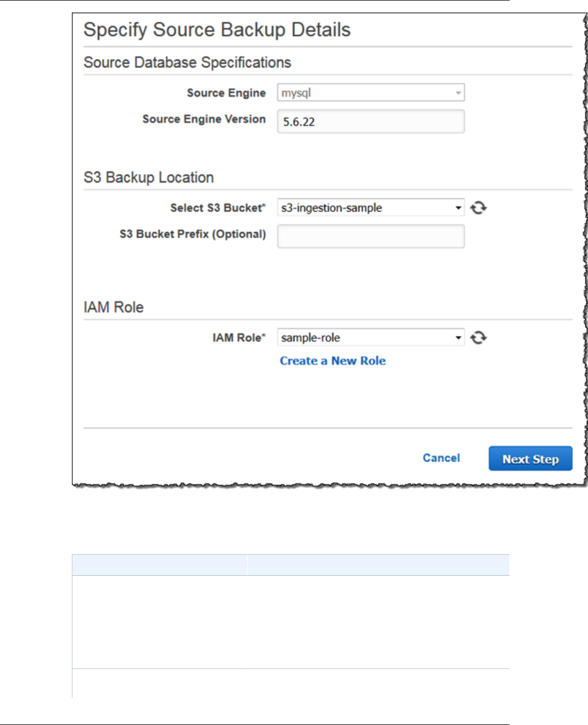Click the Select S3 Bucket label
Viewport: 588px width, 725px height.
click(x=217, y=208)
